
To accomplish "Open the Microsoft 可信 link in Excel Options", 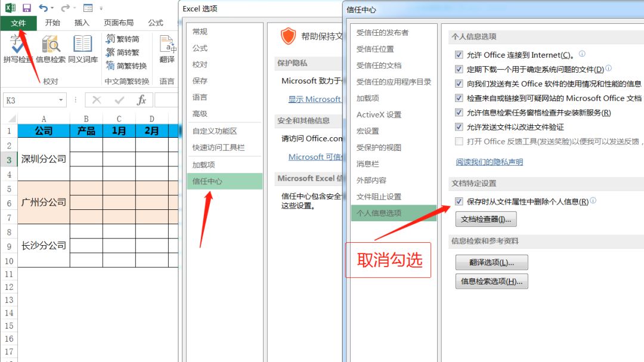I will (315, 157).
